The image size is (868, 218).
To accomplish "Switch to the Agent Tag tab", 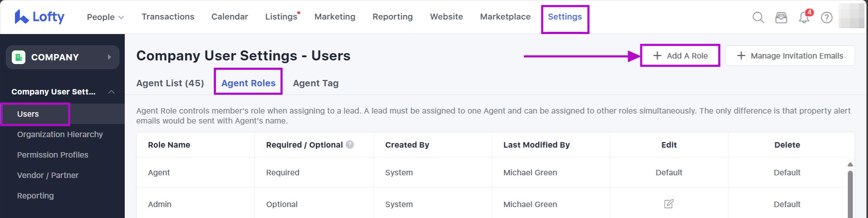I will [x=316, y=83].
